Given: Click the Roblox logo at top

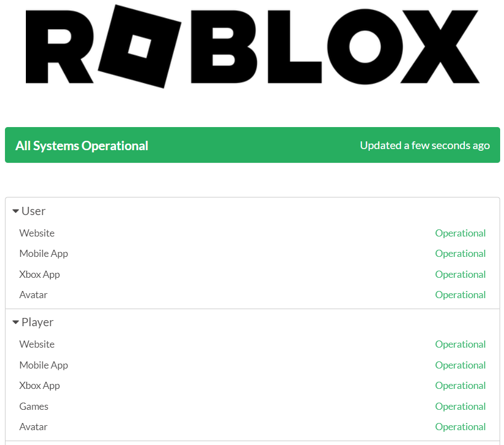Looking at the screenshot, I should point(253,47).
